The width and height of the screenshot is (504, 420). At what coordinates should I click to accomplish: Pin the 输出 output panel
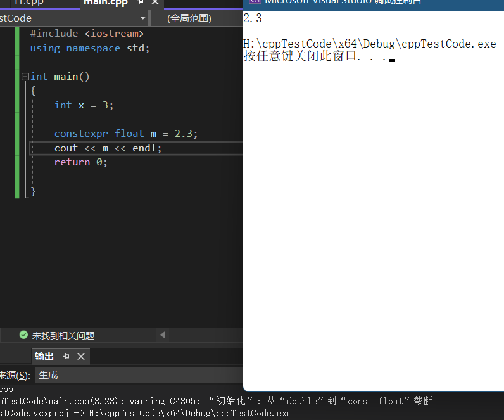click(x=66, y=357)
